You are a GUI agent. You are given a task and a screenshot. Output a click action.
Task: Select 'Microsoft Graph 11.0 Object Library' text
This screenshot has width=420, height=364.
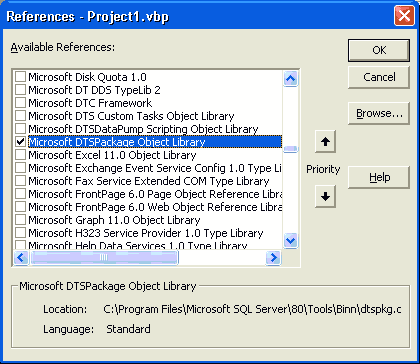pyautogui.click(x=114, y=220)
